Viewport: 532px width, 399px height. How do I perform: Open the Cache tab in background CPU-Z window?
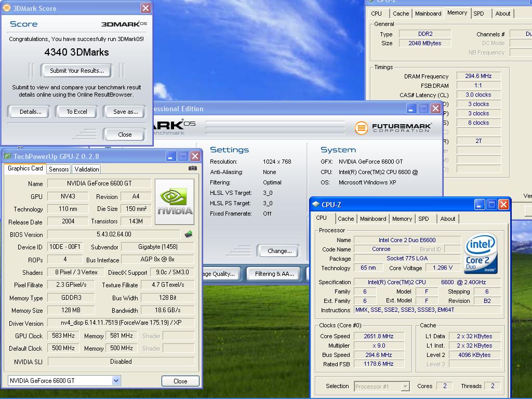(401, 14)
